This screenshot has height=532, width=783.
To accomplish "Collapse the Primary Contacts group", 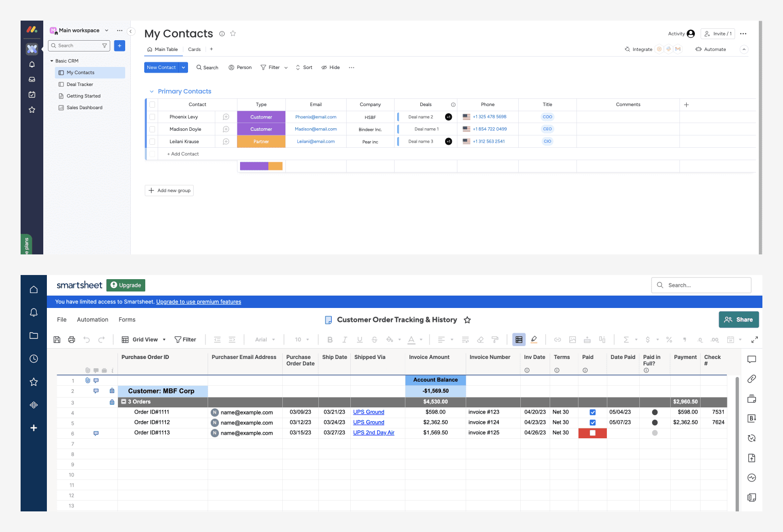I will coord(151,92).
